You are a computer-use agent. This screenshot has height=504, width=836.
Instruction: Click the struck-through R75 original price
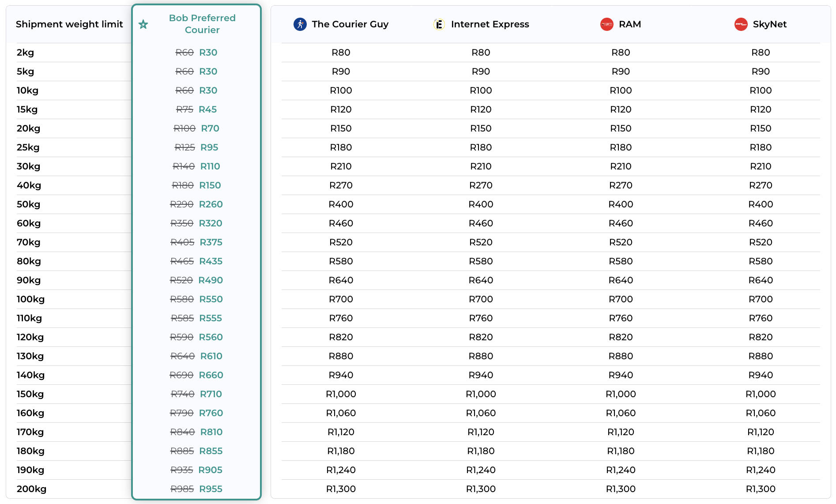[x=185, y=109]
